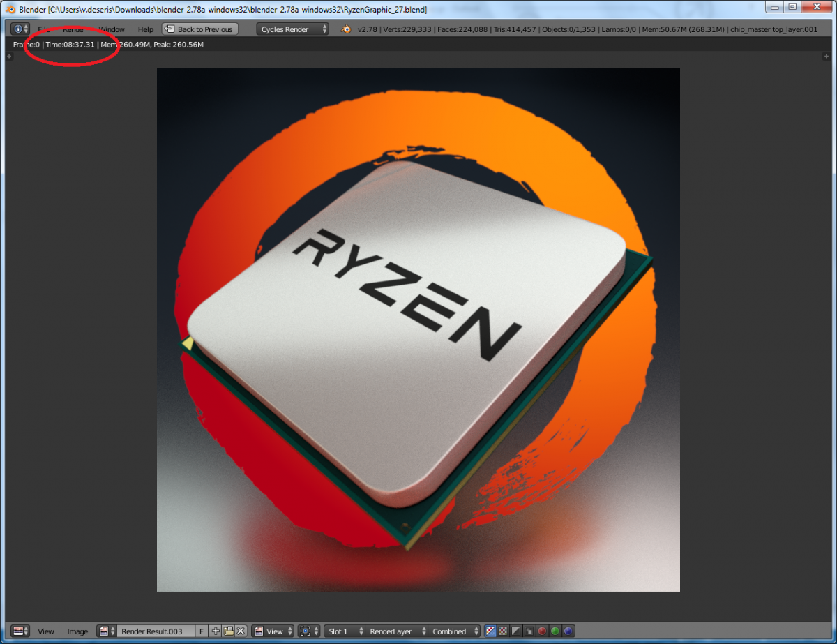
Task: Click the Verts:229,333 statistic
Action: coord(407,29)
